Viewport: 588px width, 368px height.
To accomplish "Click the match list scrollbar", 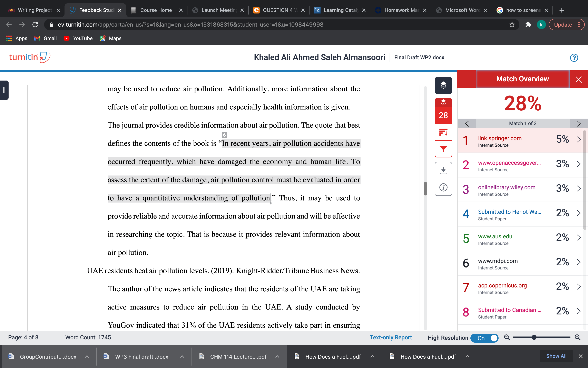I will 585,180.
